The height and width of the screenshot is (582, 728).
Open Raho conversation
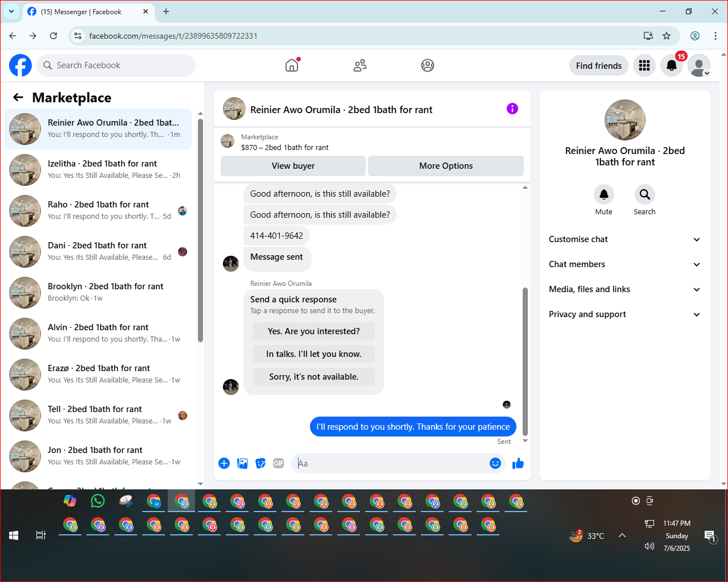point(98,211)
